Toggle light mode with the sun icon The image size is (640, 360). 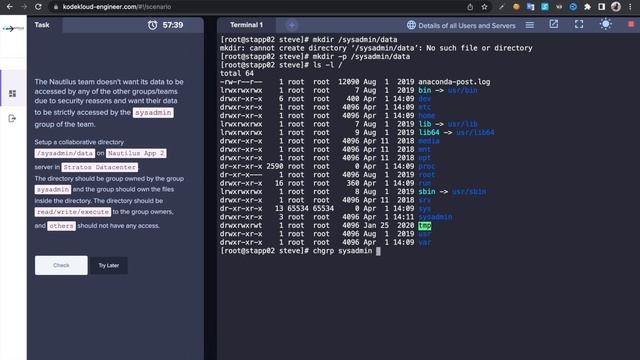pos(605,24)
